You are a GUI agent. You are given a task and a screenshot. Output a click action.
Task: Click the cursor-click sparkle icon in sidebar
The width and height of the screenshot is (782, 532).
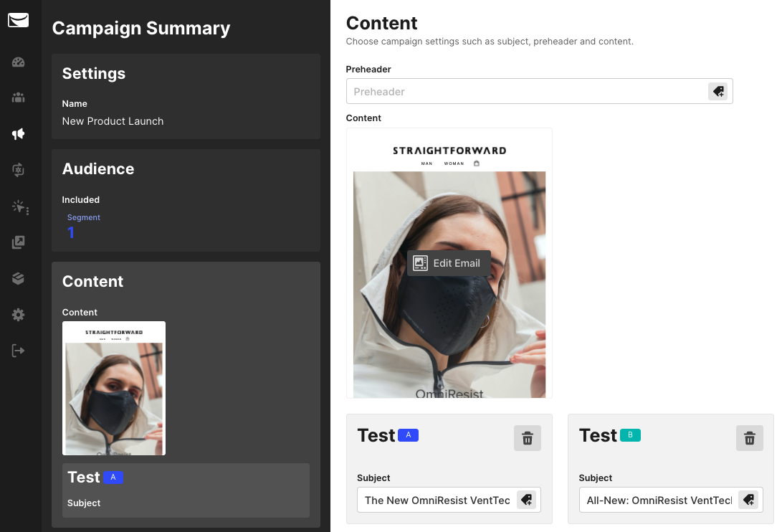click(x=19, y=207)
